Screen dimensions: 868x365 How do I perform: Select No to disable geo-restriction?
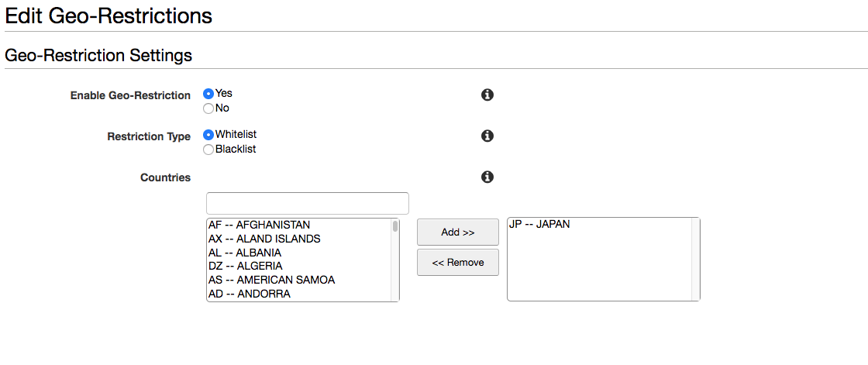point(208,108)
